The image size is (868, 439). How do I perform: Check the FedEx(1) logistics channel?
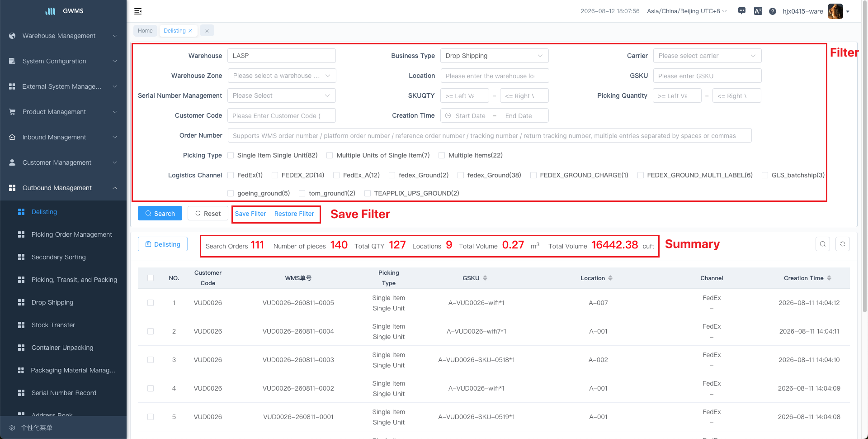(x=231, y=175)
